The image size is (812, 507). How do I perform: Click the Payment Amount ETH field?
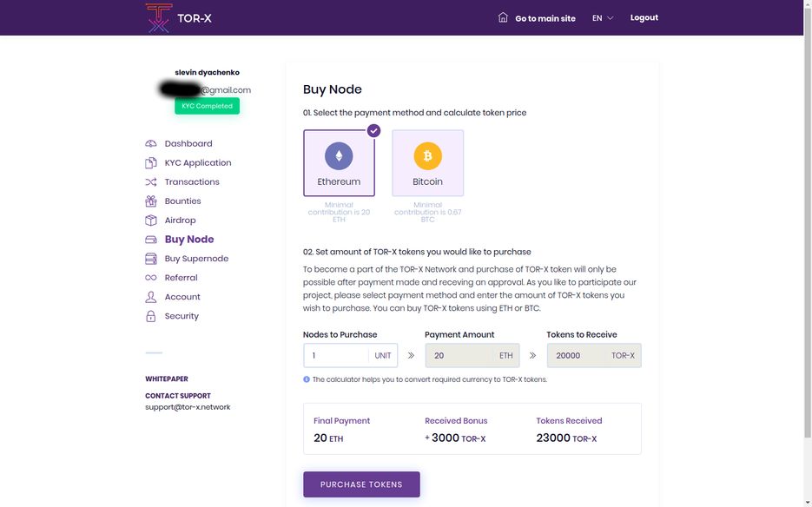coord(472,355)
